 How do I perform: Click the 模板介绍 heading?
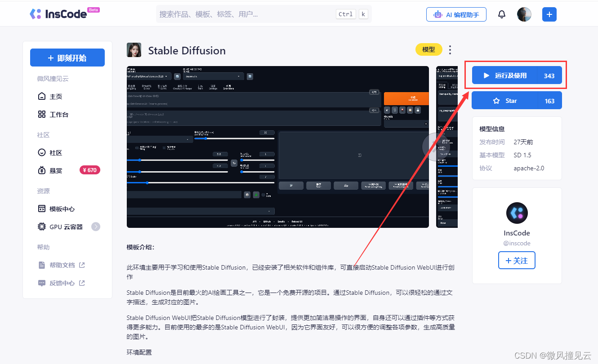[x=140, y=247]
